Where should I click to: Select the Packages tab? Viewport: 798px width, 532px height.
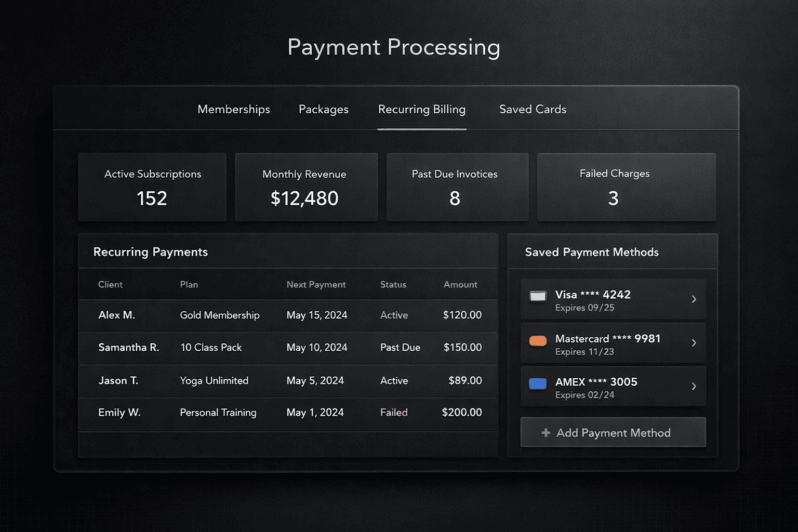click(323, 110)
